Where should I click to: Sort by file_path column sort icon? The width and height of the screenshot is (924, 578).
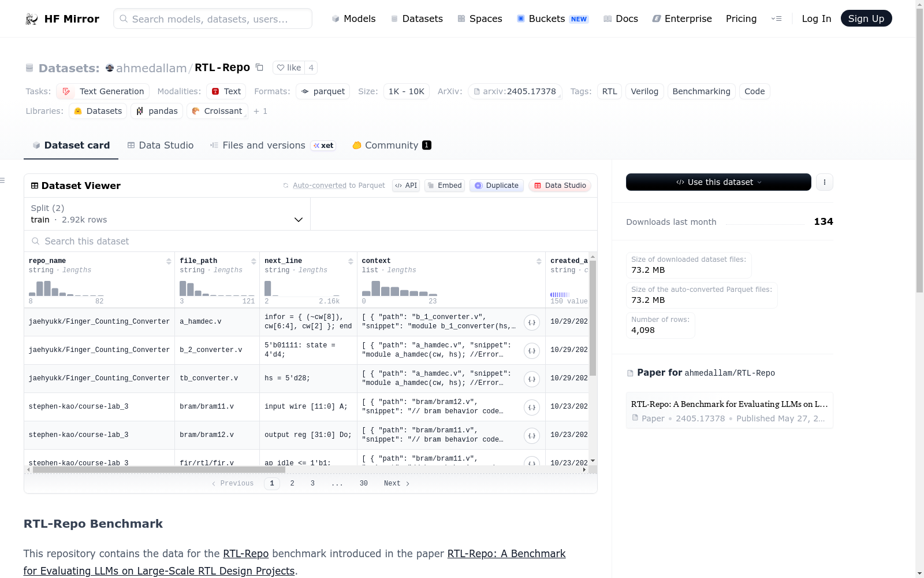click(254, 261)
